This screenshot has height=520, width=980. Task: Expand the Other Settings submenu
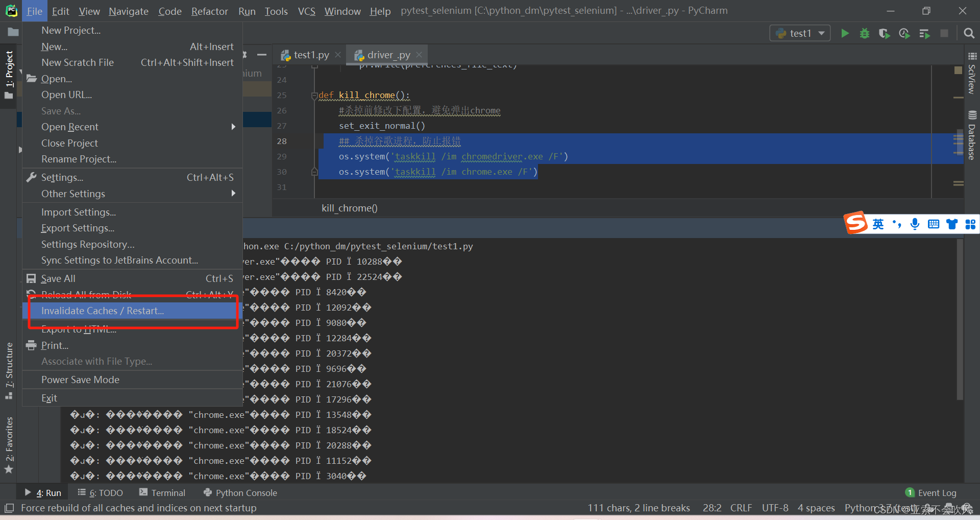[x=73, y=194]
